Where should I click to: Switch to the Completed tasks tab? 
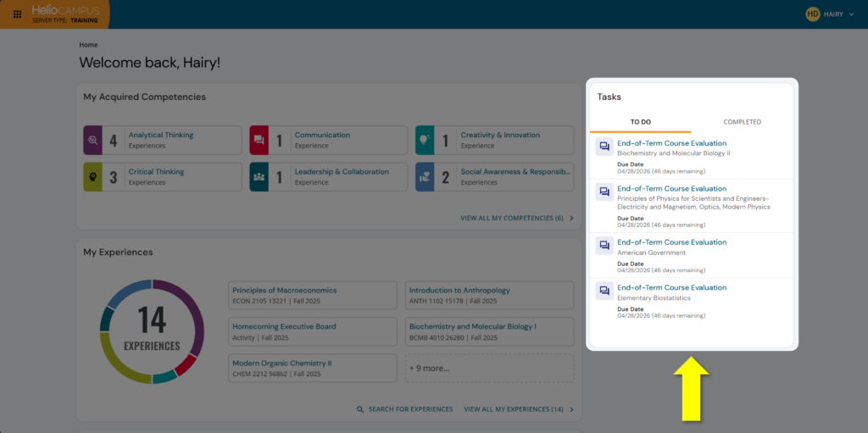point(743,122)
